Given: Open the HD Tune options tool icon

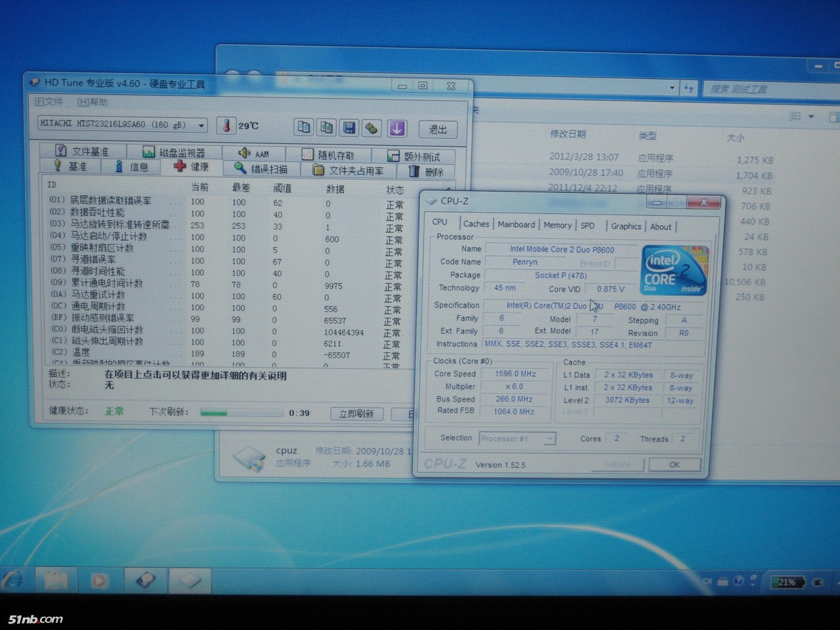Looking at the screenshot, I should coord(372,129).
